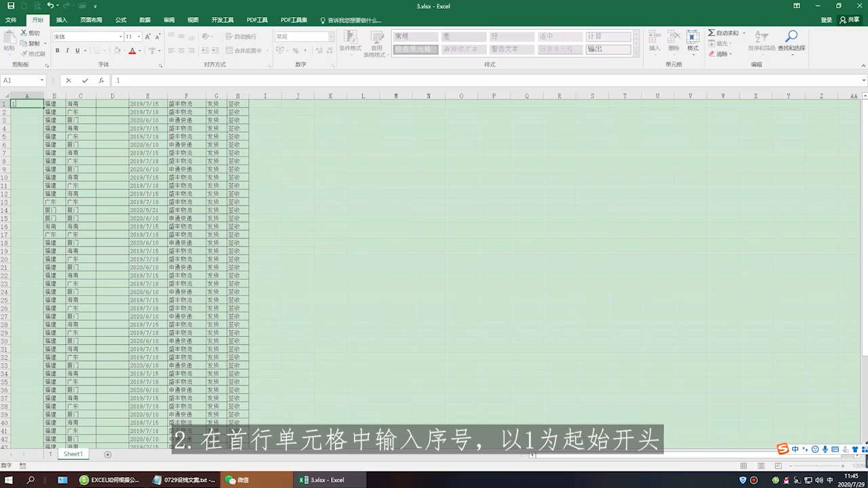Click the add new sheet plus icon

click(x=107, y=455)
